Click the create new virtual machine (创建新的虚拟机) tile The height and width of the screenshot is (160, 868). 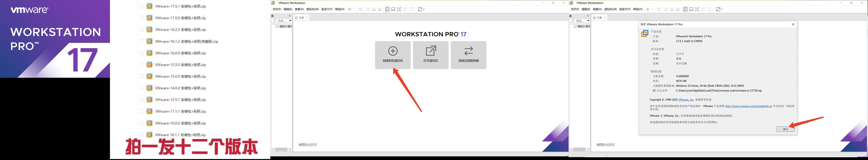click(x=393, y=55)
